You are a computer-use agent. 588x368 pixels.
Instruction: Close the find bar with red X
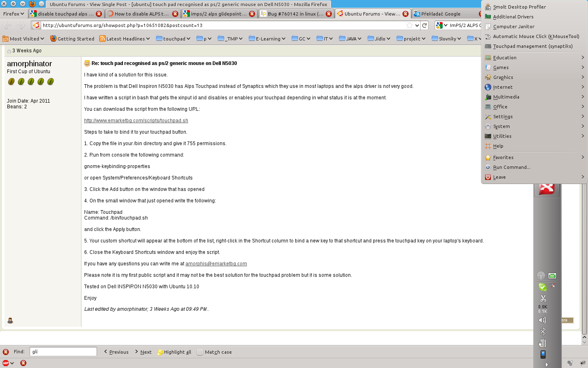(6, 352)
